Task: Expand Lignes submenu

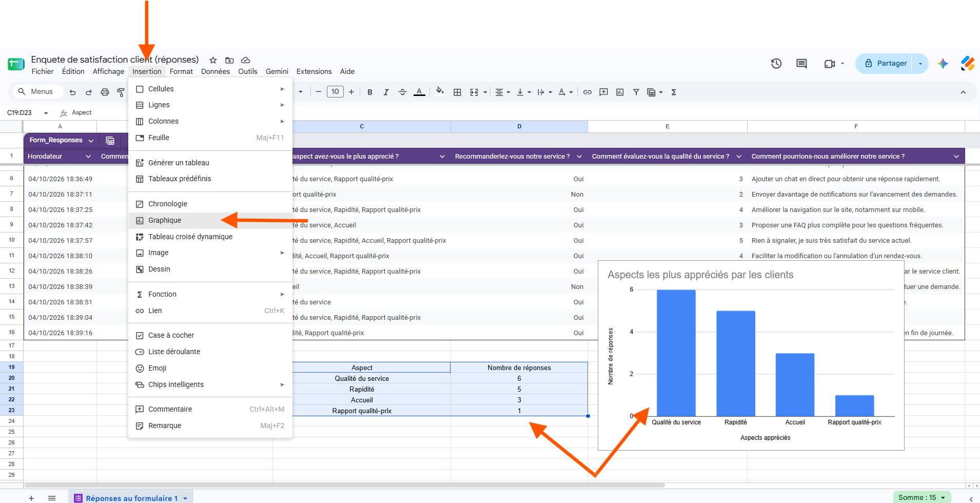Action: (x=210, y=105)
